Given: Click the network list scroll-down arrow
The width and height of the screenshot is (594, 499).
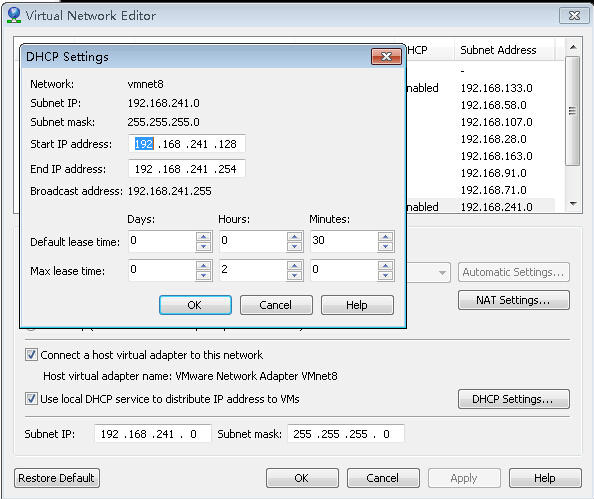Looking at the screenshot, I should 573,204.
